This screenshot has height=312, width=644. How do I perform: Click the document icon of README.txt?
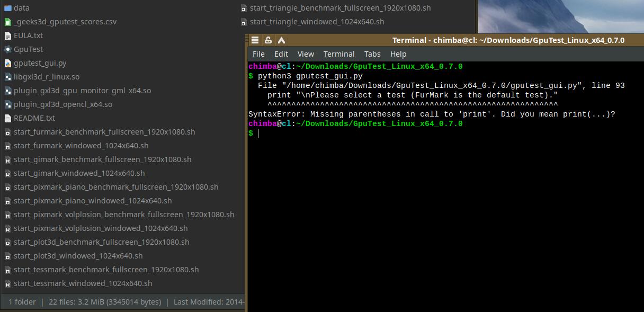click(x=7, y=118)
